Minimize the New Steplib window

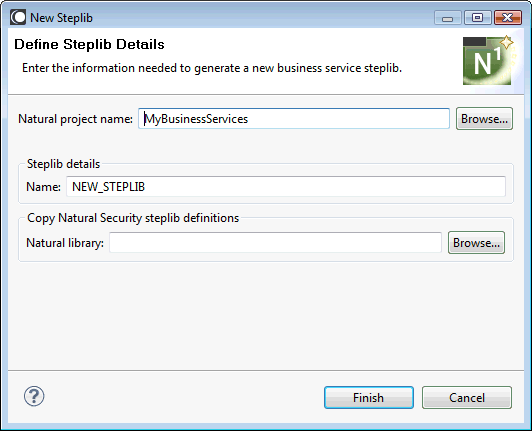[448, 18]
